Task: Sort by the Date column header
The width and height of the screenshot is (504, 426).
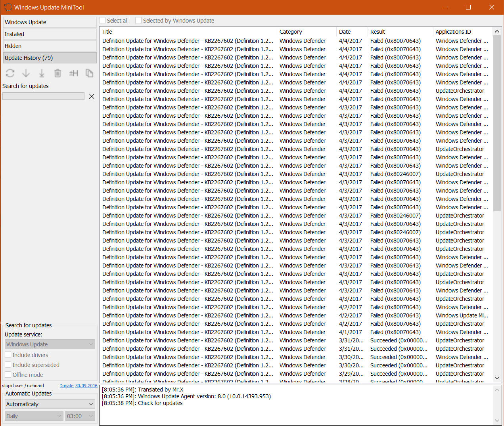Action: click(x=352, y=32)
